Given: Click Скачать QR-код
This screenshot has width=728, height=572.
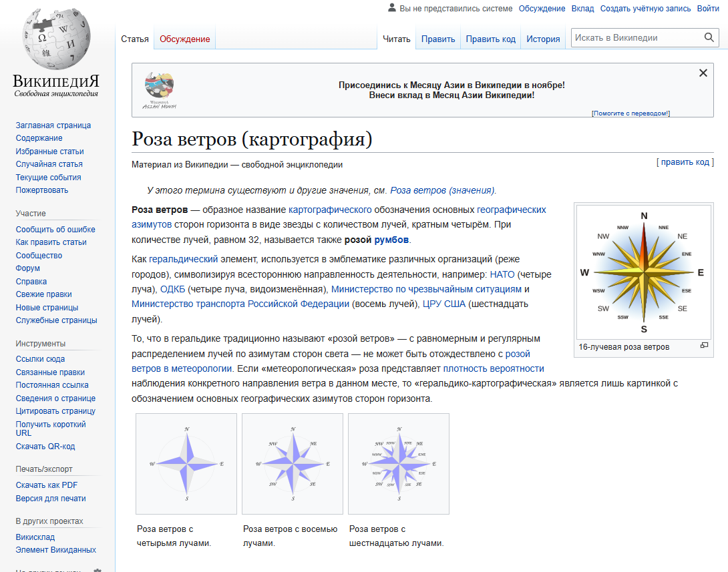Looking at the screenshot, I should click(45, 447).
